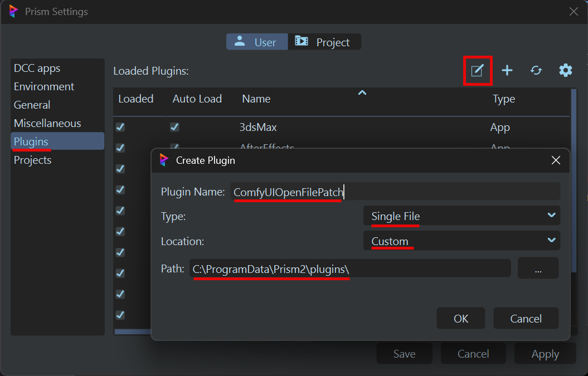Image resolution: width=588 pixels, height=376 pixels.
Task: Select DCC apps in the settings list
Action: 37,69
